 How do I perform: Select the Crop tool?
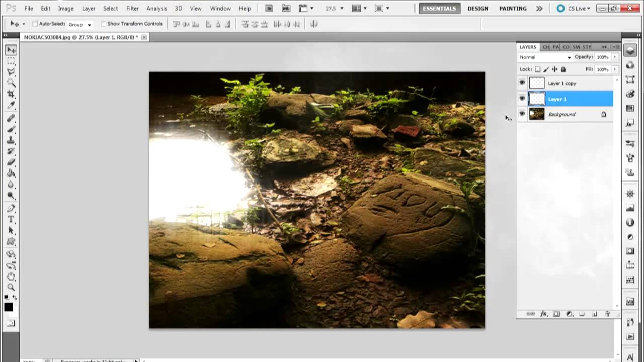[11, 94]
